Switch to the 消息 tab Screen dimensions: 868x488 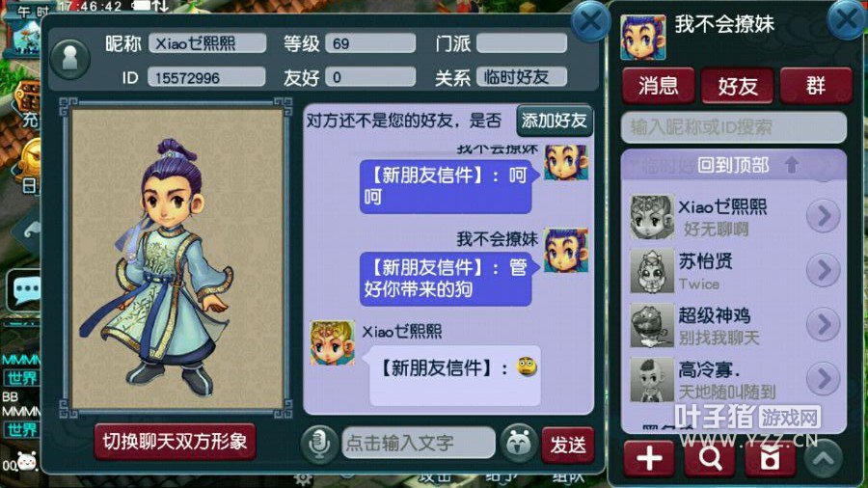coord(658,86)
